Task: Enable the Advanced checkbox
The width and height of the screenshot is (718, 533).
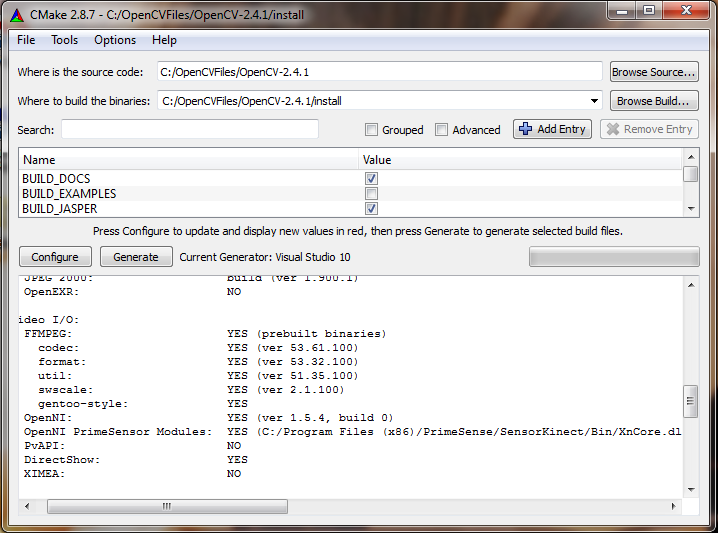Action: (x=441, y=130)
